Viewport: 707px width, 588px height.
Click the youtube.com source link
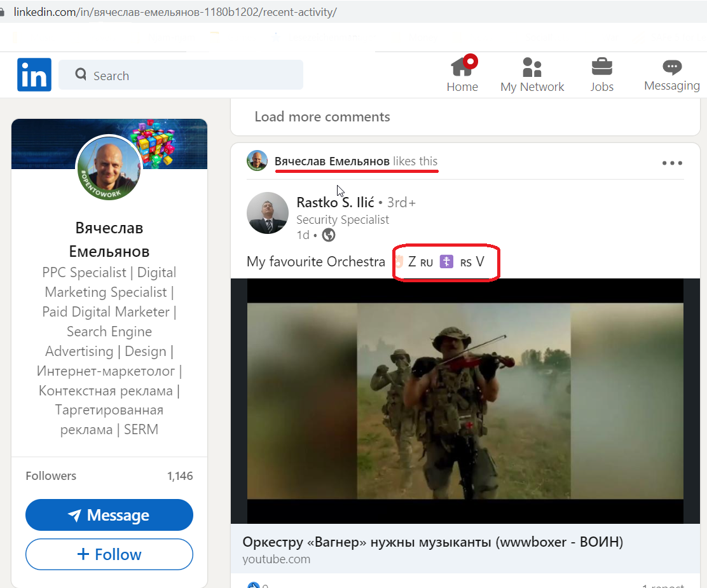(x=277, y=559)
